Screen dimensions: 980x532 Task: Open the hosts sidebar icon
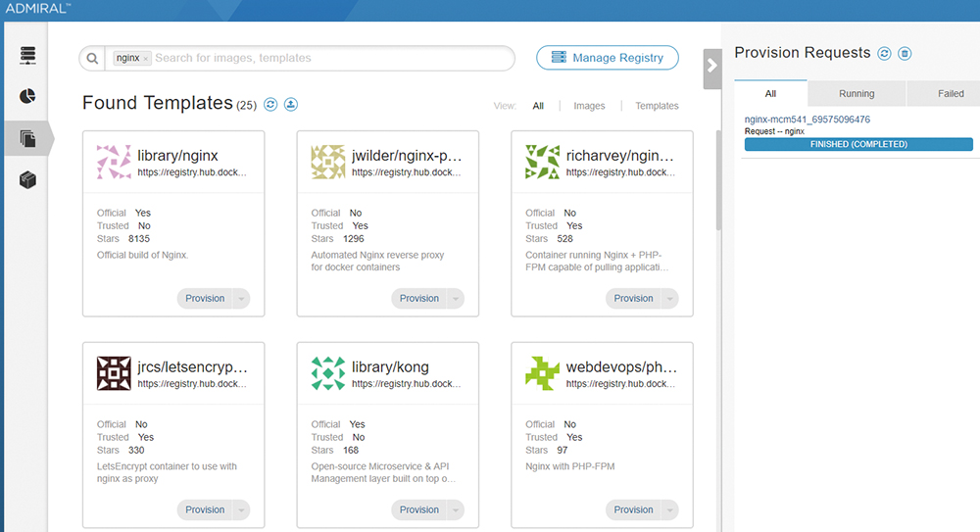[27, 55]
